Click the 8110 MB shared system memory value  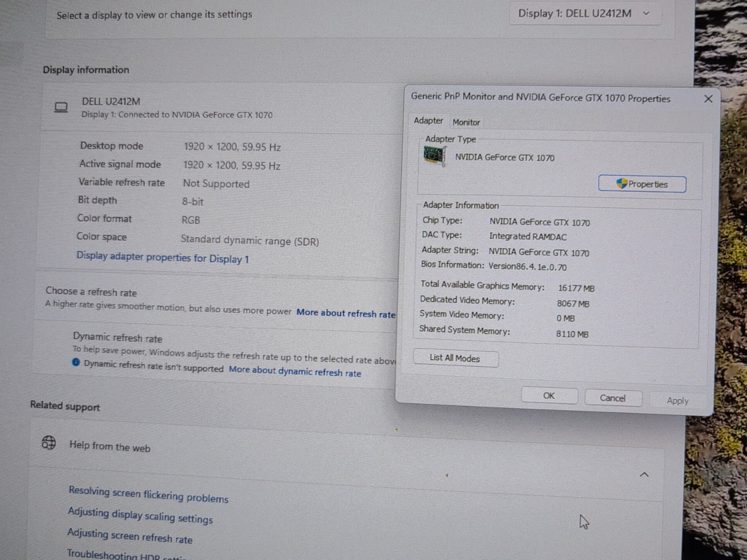572,334
